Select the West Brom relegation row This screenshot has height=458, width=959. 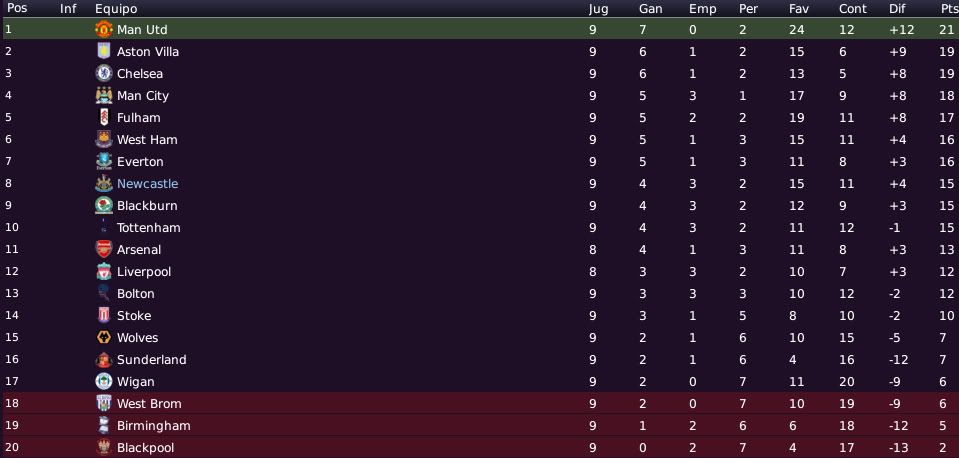480,404
